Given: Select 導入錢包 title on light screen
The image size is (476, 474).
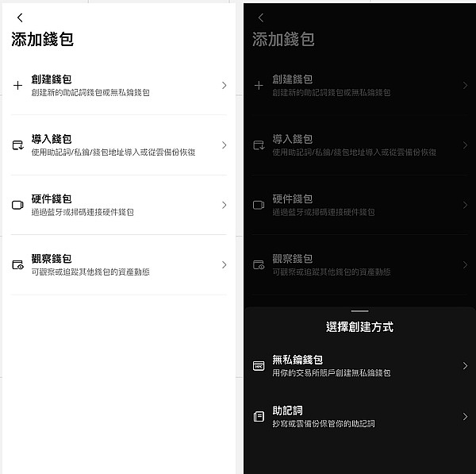Looking at the screenshot, I should point(52,139).
